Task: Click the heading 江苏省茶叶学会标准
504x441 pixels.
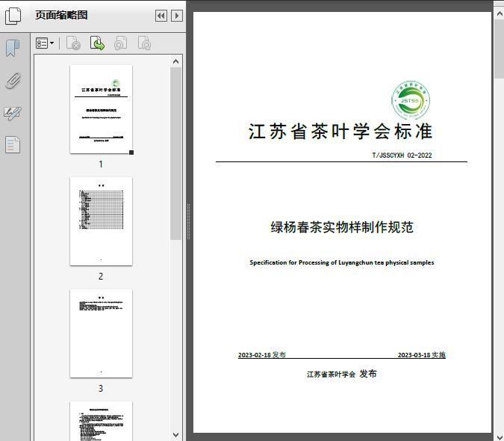Action: coord(340,132)
